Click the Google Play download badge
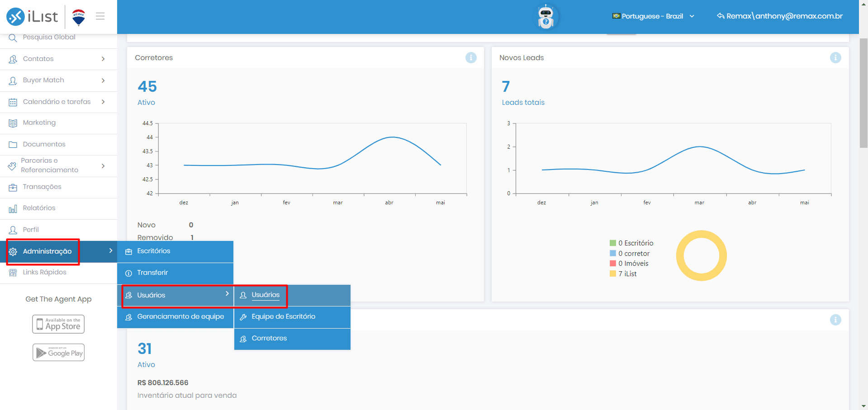Image resolution: width=868 pixels, height=410 pixels. click(58, 353)
